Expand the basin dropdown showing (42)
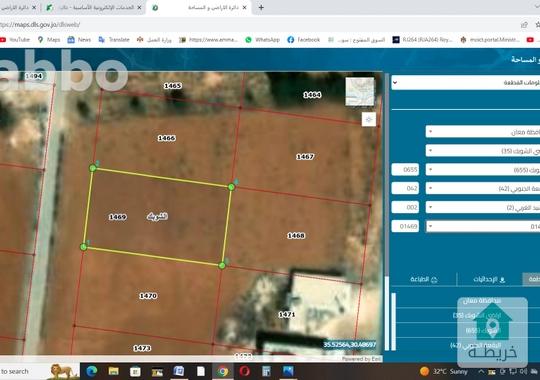 tap(482, 188)
